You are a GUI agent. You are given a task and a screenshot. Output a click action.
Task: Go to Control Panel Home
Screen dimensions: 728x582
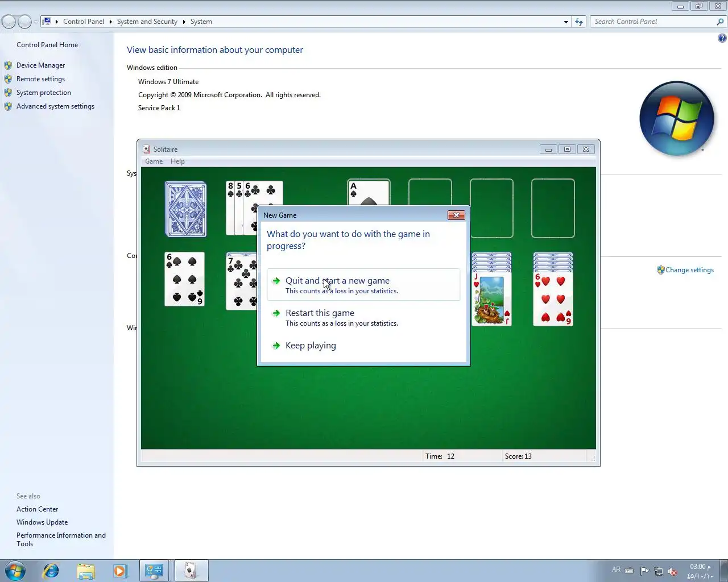tap(47, 45)
